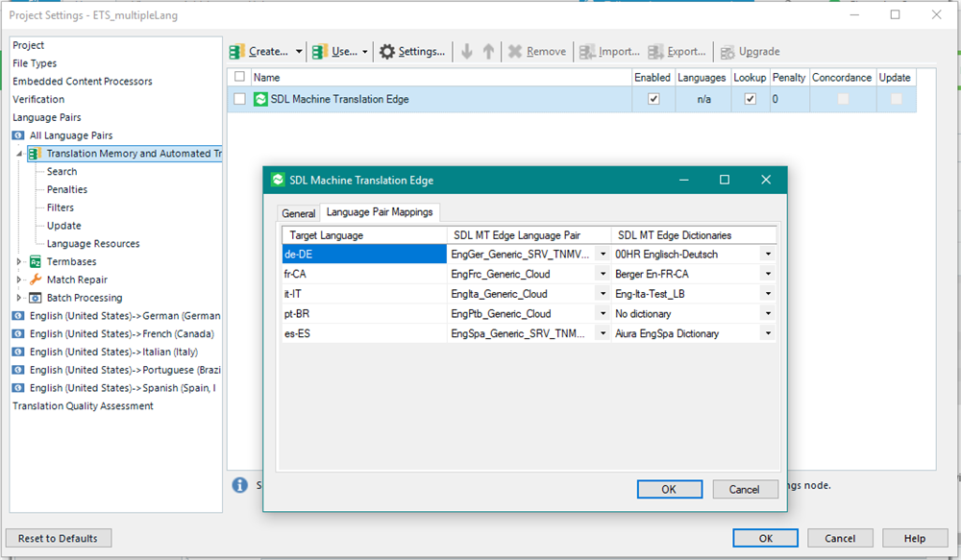Tick the SDL Machine Translation Edge row checkbox
This screenshot has width=961, height=560.
[239, 99]
